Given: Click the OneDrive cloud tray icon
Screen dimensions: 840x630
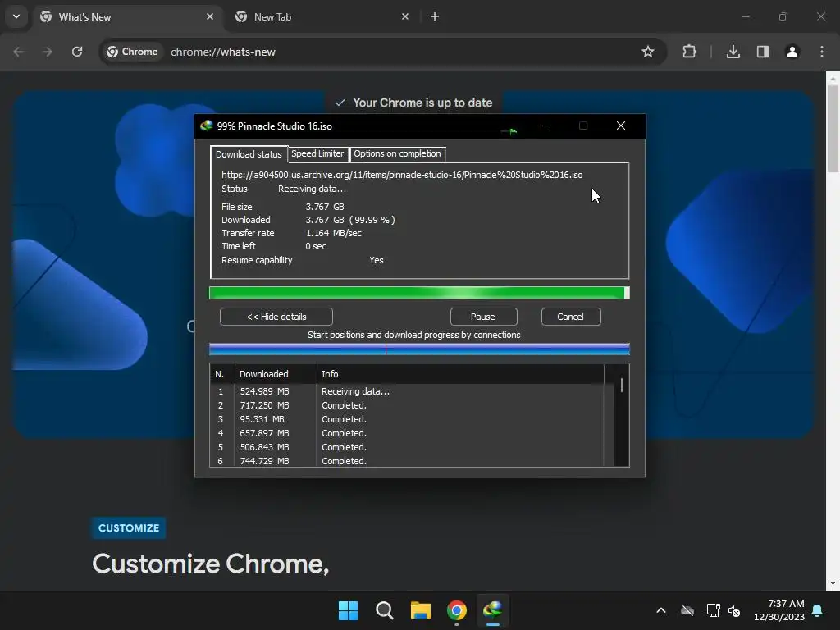Looking at the screenshot, I should (x=687, y=610).
